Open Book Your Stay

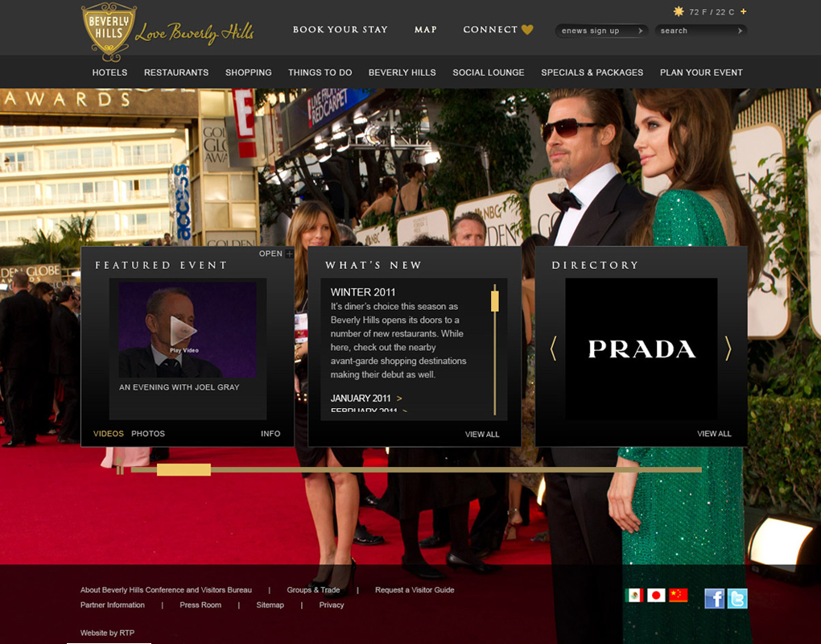pos(340,29)
